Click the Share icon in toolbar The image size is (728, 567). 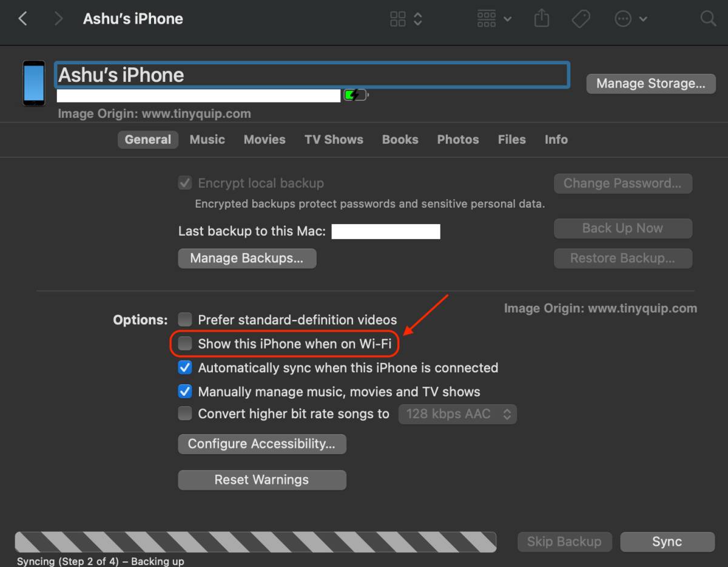[541, 19]
